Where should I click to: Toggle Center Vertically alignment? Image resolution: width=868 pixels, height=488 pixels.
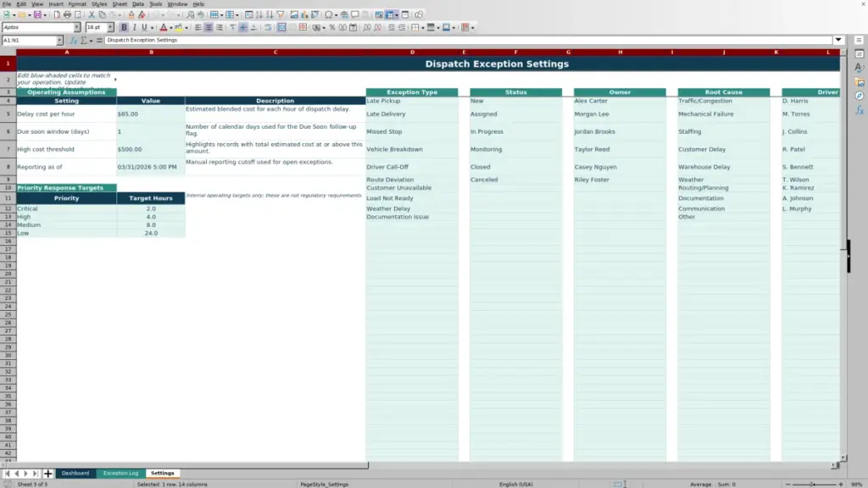(x=243, y=27)
